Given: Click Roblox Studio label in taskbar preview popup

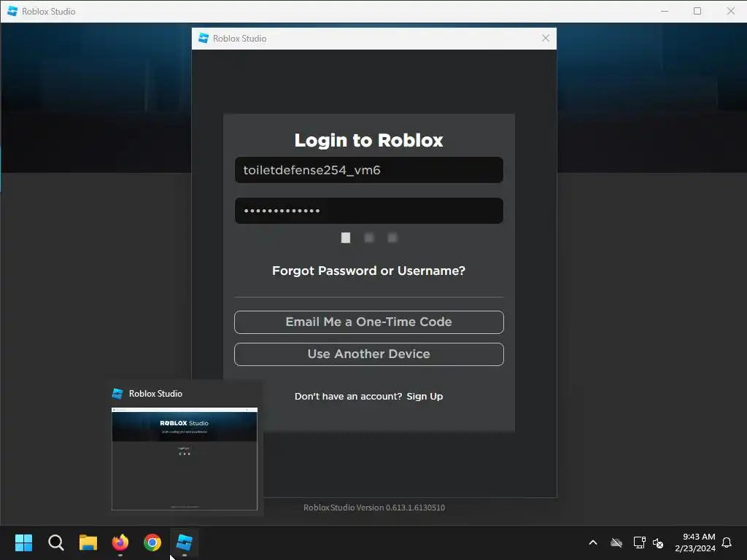Looking at the screenshot, I should (155, 394).
